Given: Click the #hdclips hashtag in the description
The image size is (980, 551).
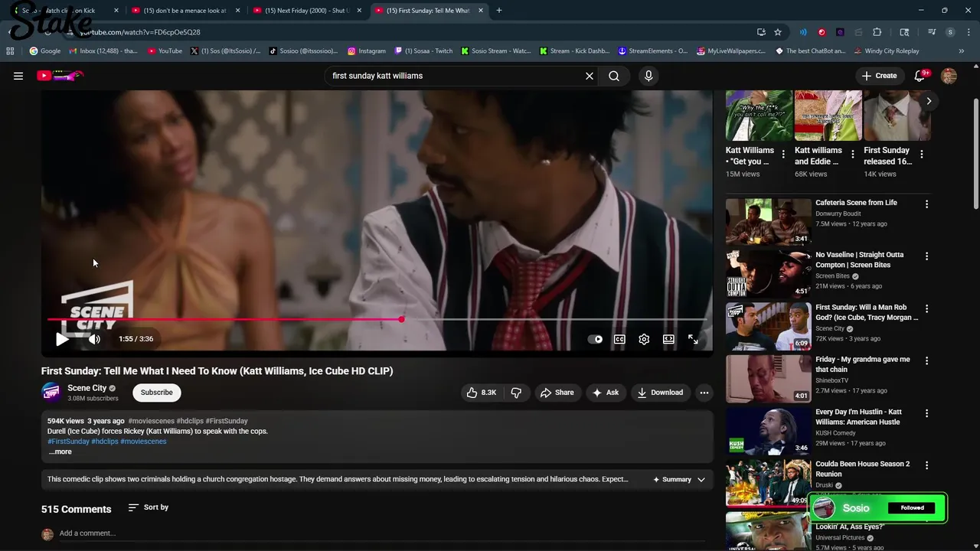Looking at the screenshot, I should [x=105, y=442].
